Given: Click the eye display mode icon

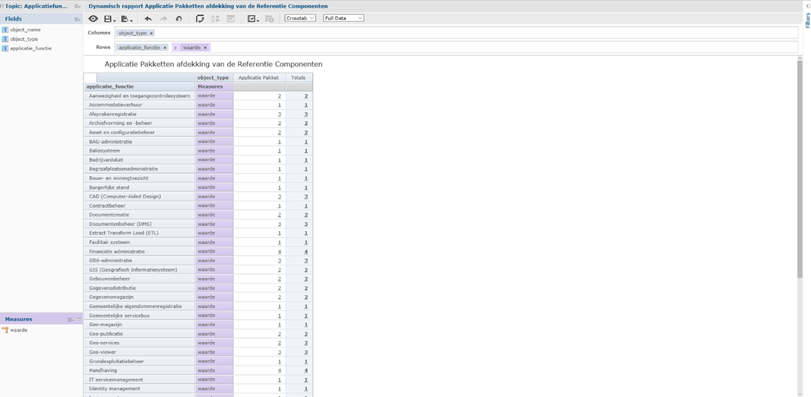Looking at the screenshot, I should 93,19.
